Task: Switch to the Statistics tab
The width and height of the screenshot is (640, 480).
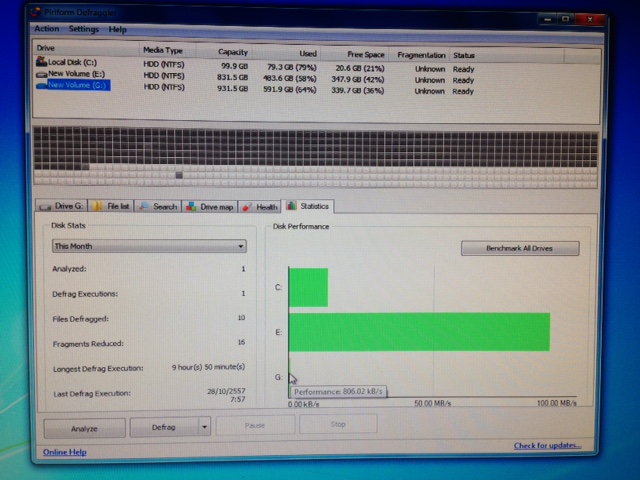Action: (308, 207)
